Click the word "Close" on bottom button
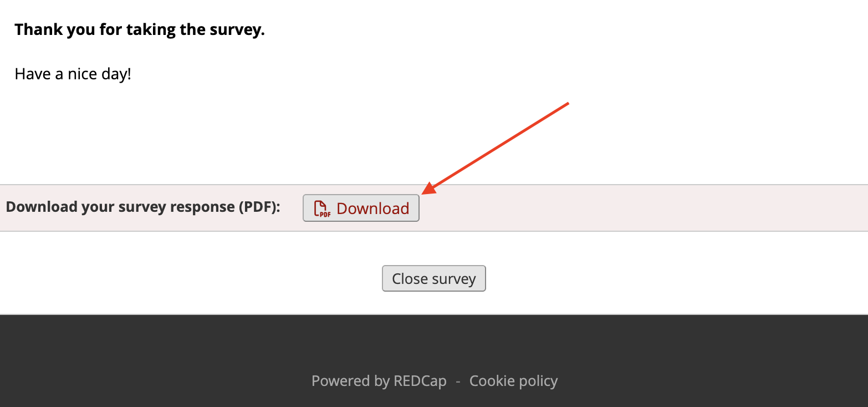This screenshot has width=868, height=407. coord(410,278)
